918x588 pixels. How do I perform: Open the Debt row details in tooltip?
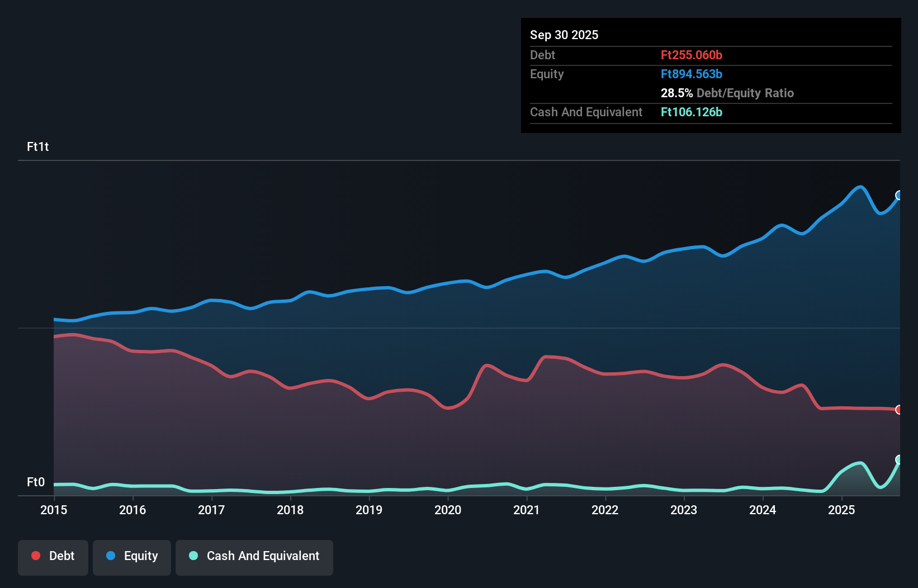point(542,55)
